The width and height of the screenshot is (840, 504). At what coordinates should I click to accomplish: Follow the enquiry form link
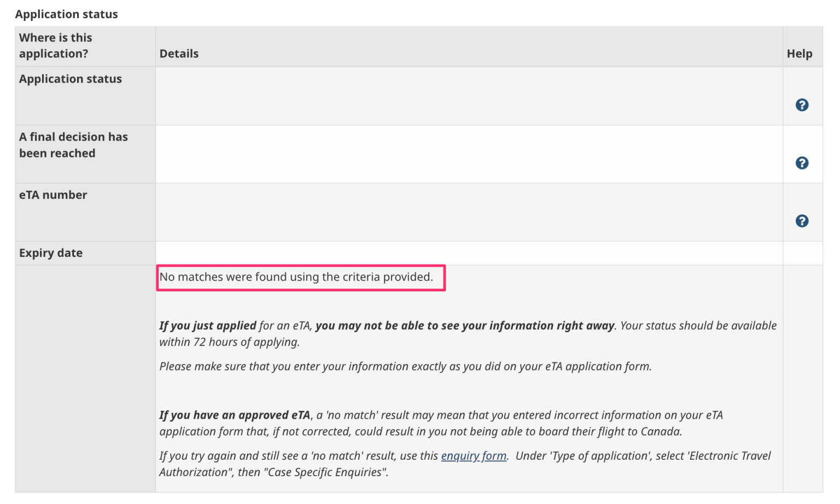coord(474,456)
